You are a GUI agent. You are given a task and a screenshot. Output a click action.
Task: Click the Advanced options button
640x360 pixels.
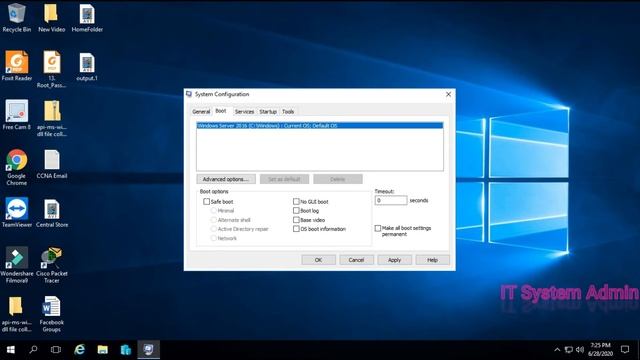pyautogui.click(x=226, y=179)
